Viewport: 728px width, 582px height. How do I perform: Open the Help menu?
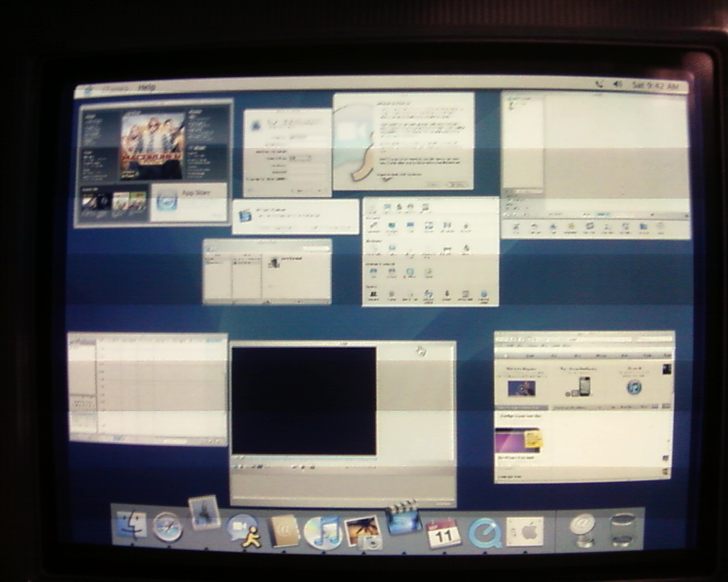147,88
